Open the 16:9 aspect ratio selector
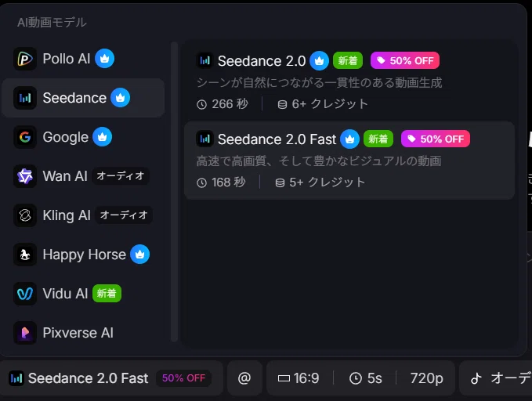The width and height of the screenshot is (532, 401). click(299, 378)
